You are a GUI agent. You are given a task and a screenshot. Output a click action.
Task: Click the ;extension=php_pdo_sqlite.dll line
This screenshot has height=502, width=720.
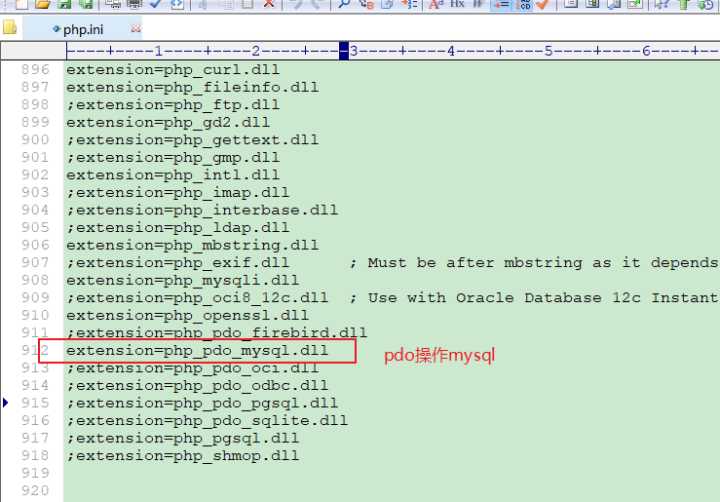coord(207,421)
